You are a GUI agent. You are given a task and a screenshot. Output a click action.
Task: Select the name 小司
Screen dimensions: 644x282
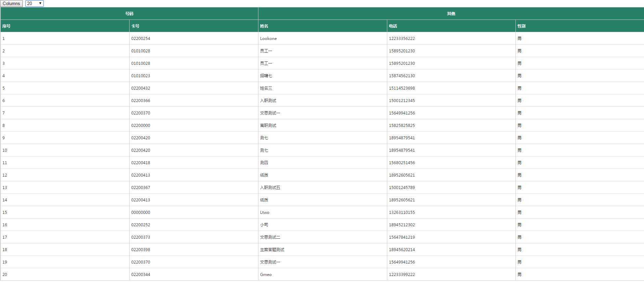coord(264,225)
